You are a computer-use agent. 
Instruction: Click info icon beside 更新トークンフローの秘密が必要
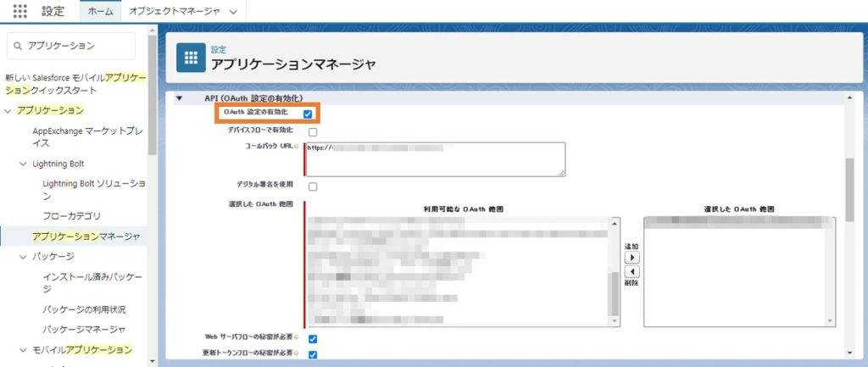click(x=297, y=352)
